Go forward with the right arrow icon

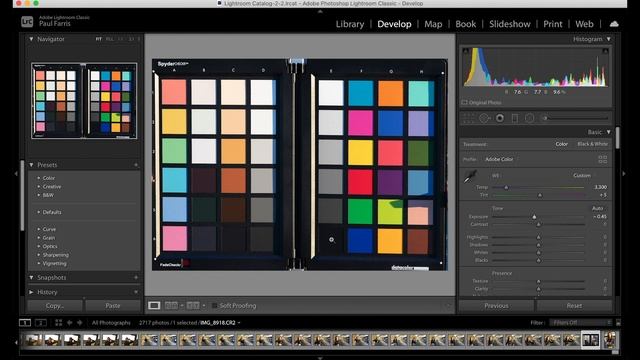pos(80,322)
